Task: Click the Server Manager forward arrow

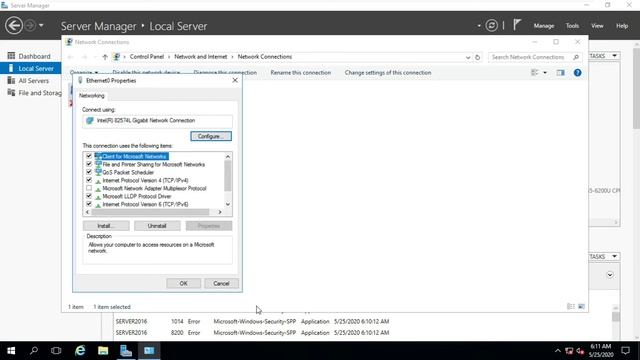Action: click(30, 25)
